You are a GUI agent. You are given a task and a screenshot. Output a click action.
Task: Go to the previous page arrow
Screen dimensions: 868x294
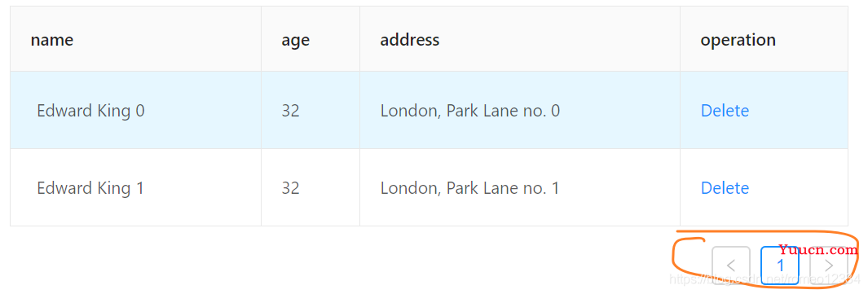(x=731, y=265)
